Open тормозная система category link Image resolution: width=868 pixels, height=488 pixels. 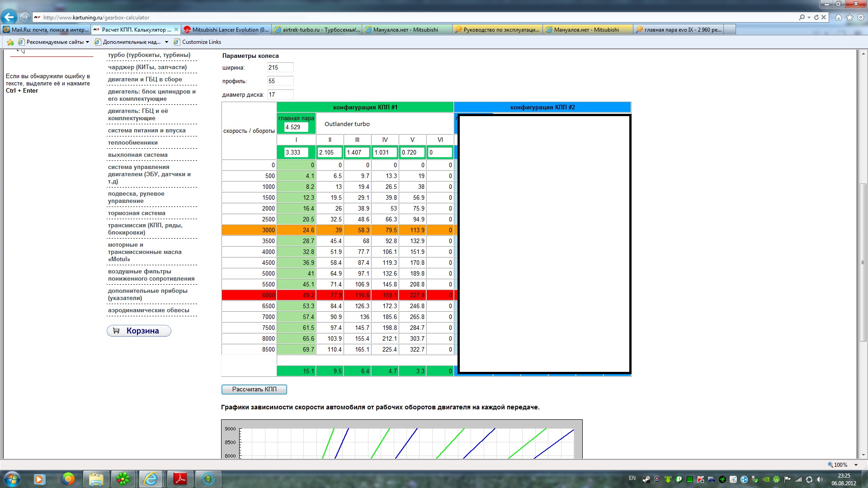tap(137, 213)
